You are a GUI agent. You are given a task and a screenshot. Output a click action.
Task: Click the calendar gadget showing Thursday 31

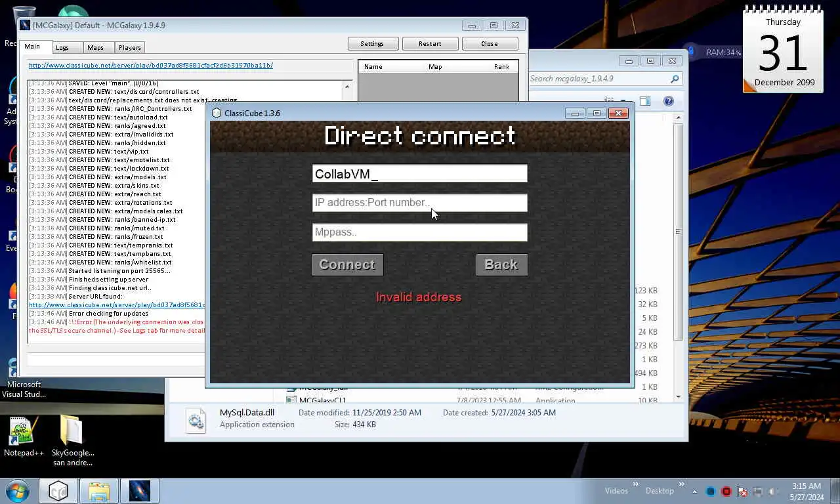coord(783,50)
